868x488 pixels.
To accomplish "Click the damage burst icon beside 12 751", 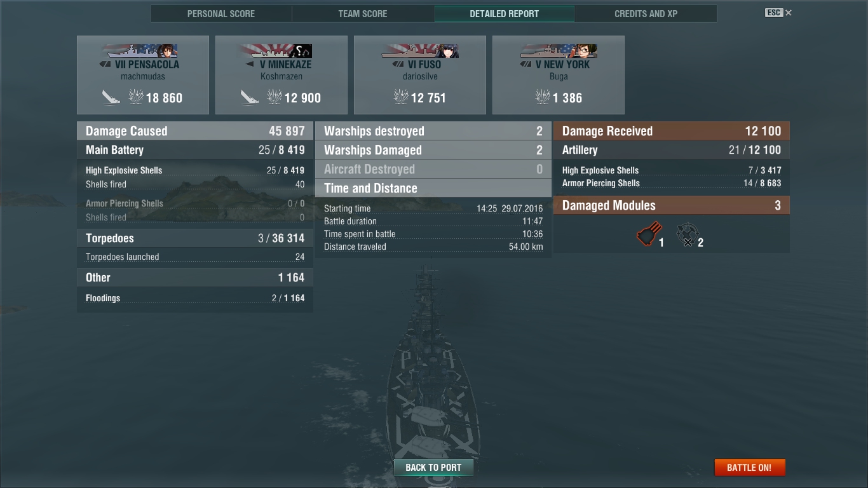I will pyautogui.click(x=401, y=97).
